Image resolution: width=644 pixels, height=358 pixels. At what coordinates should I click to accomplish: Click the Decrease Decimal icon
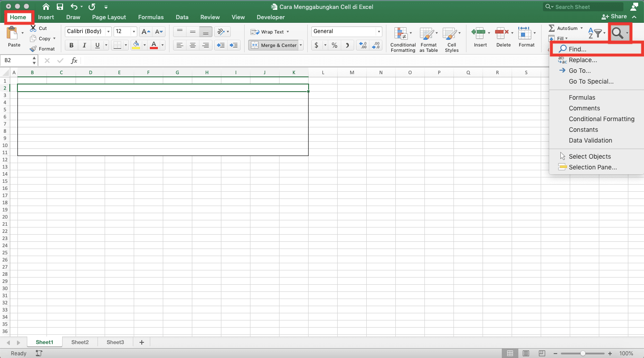click(376, 45)
